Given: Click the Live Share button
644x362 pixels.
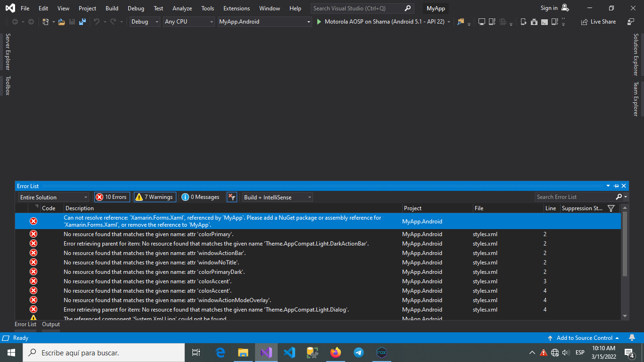Looking at the screenshot, I should tap(598, 21).
